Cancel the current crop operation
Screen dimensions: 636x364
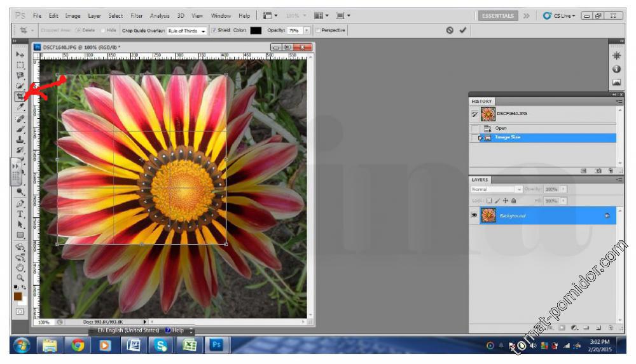pyautogui.click(x=450, y=30)
